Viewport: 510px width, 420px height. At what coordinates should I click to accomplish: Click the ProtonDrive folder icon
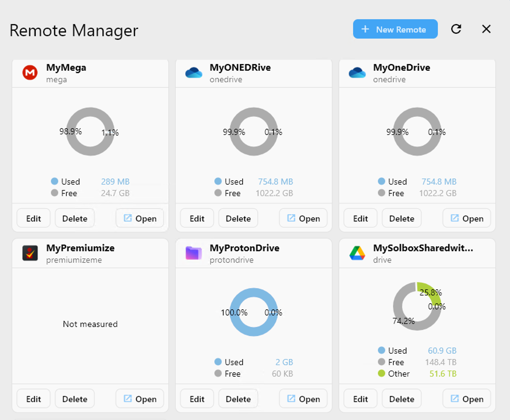(193, 253)
